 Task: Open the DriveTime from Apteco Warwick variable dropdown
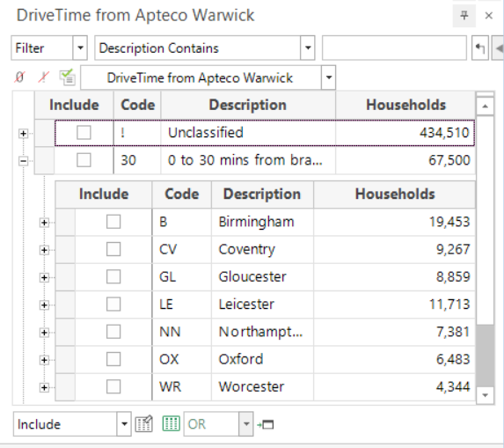(328, 77)
